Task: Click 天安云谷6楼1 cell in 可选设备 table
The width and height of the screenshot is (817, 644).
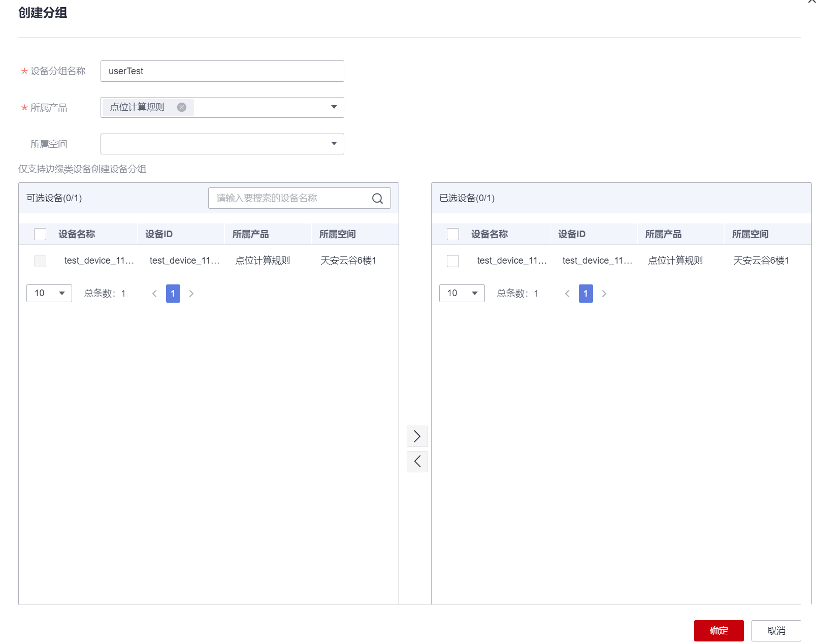Action: 348,261
